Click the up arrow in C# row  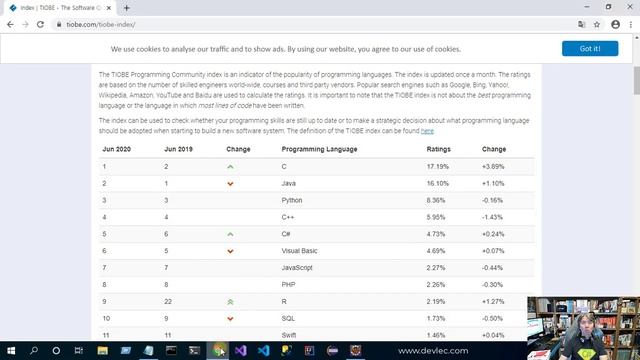(x=230, y=234)
